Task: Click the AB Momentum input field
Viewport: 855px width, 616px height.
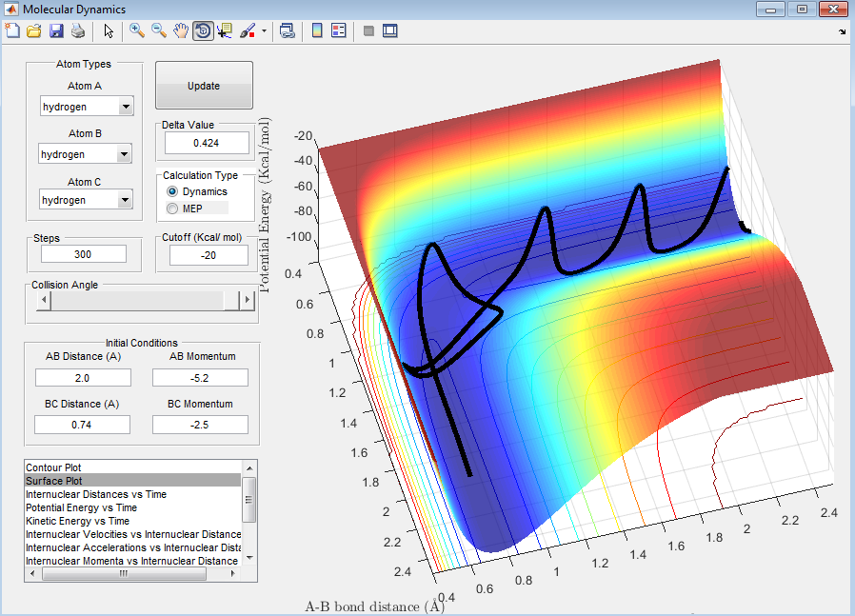Action: pos(200,378)
